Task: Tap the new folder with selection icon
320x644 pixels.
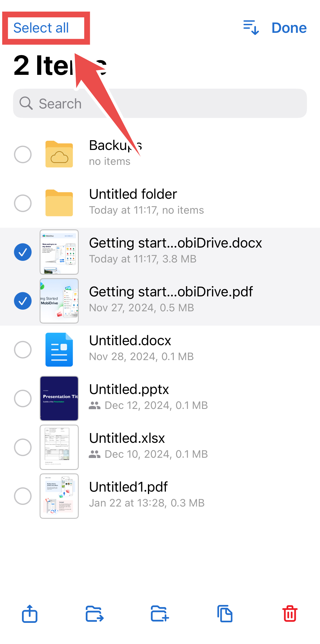Action: point(160,614)
